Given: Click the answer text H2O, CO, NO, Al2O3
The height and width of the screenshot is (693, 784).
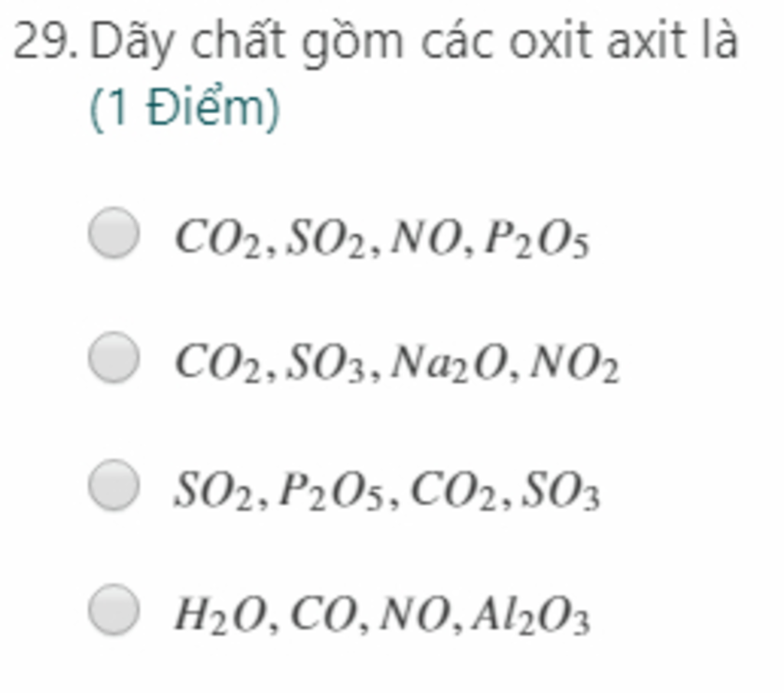Looking at the screenshot, I should (x=383, y=614).
